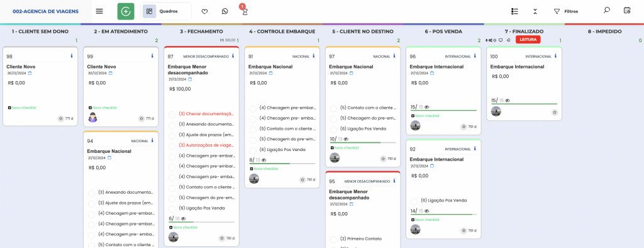Click info icon on card 94

point(152,140)
